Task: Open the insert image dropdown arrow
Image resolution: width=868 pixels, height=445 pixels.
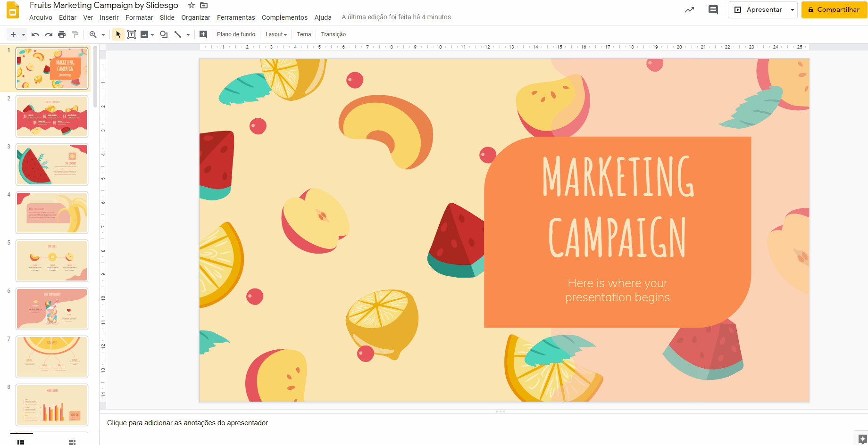Action: (x=152, y=34)
